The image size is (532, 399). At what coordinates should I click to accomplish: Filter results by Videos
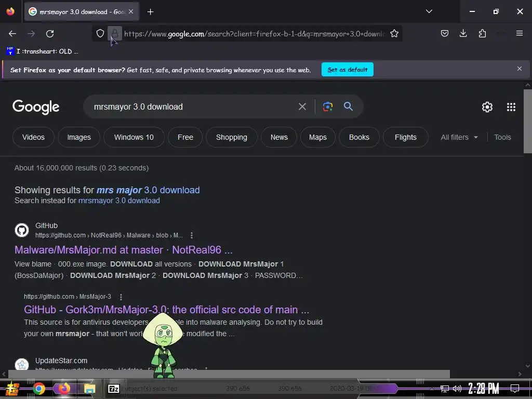tap(33, 137)
